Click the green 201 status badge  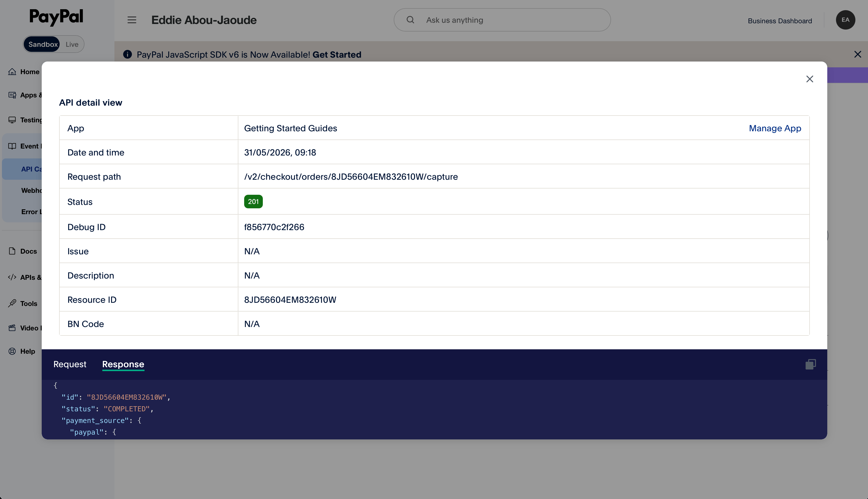[x=253, y=202]
